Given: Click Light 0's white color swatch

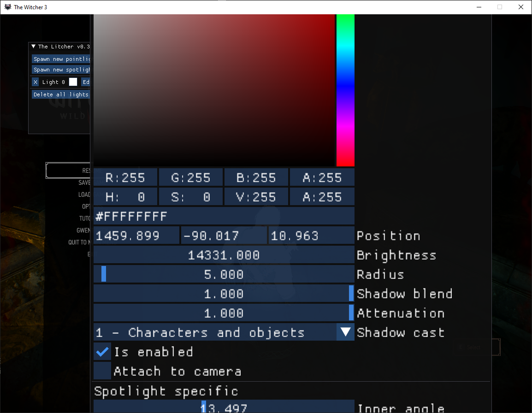Looking at the screenshot, I should click(x=73, y=82).
